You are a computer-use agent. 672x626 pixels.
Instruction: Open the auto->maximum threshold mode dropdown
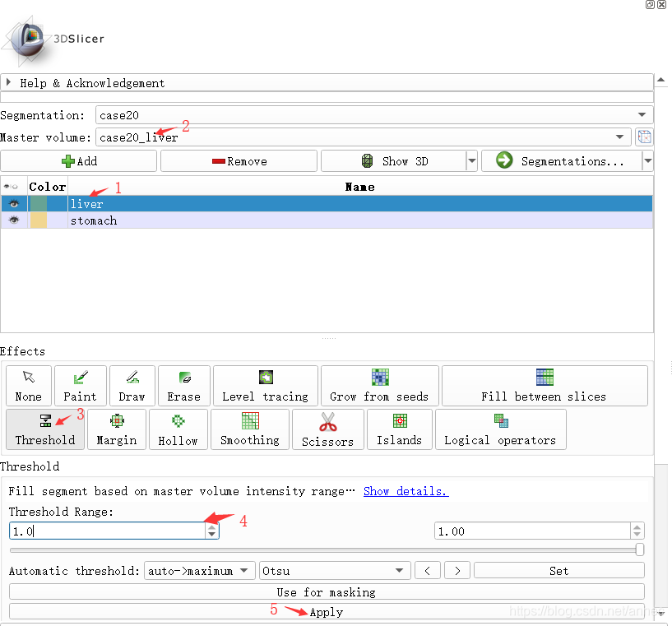pos(200,571)
